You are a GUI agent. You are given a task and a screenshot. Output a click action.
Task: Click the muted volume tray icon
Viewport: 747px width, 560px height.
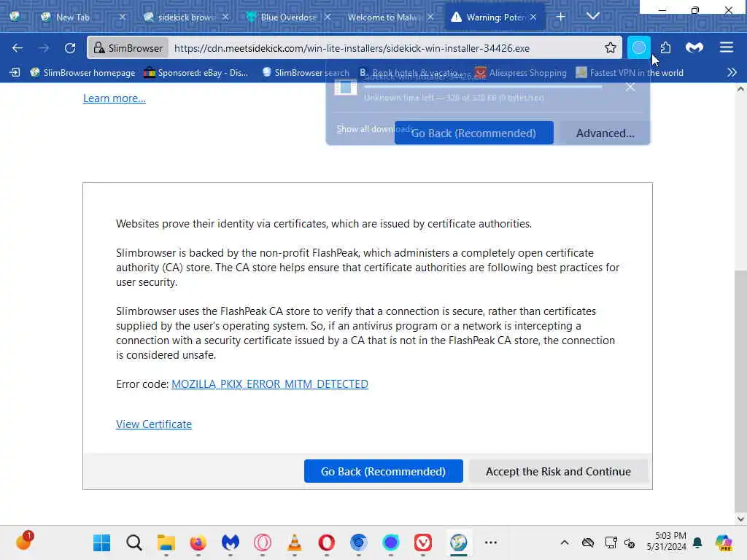coord(630,542)
